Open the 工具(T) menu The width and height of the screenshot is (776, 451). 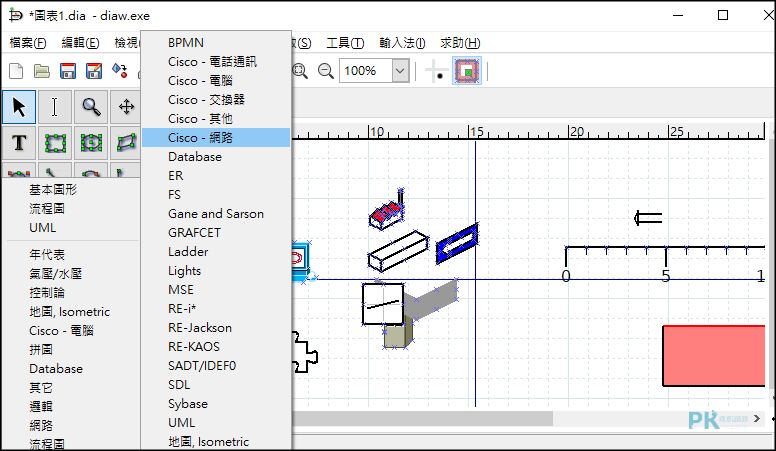(345, 43)
